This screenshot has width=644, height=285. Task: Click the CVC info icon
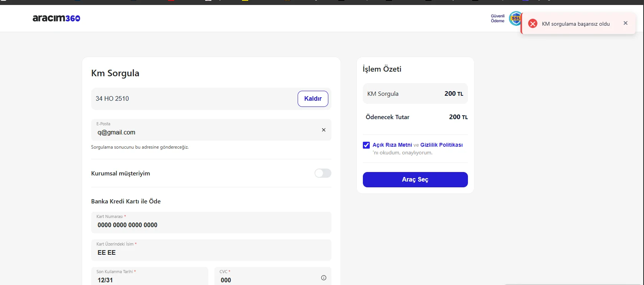click(323, 278)
